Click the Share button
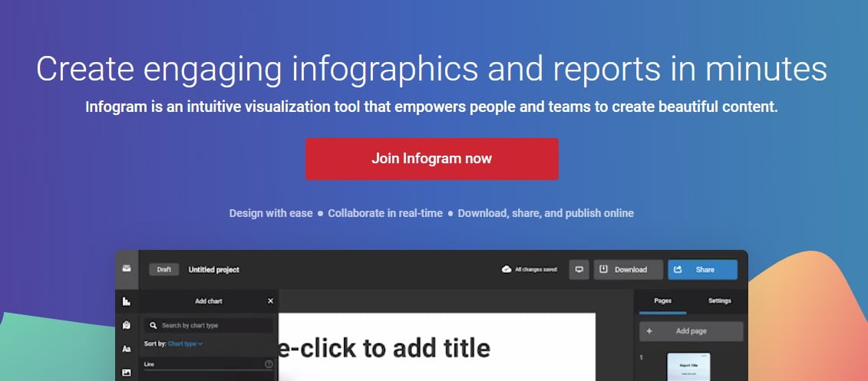 point(702,269)
